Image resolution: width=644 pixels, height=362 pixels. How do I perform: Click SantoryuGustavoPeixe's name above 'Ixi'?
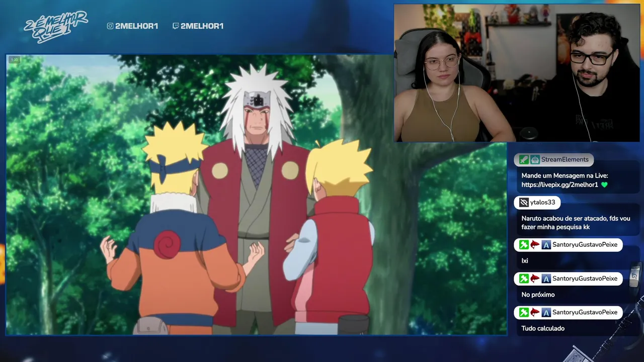click(585, 245)
